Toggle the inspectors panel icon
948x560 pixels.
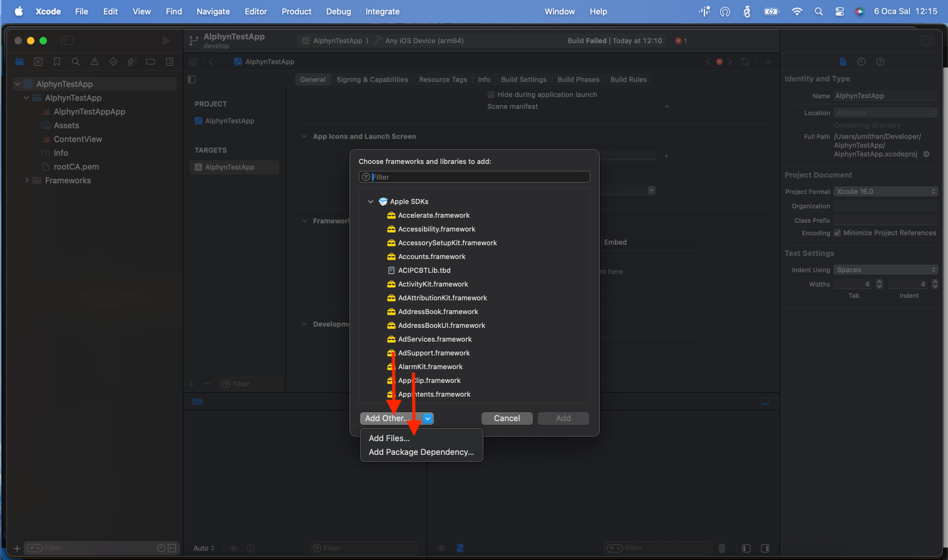[x=927, y=41]
